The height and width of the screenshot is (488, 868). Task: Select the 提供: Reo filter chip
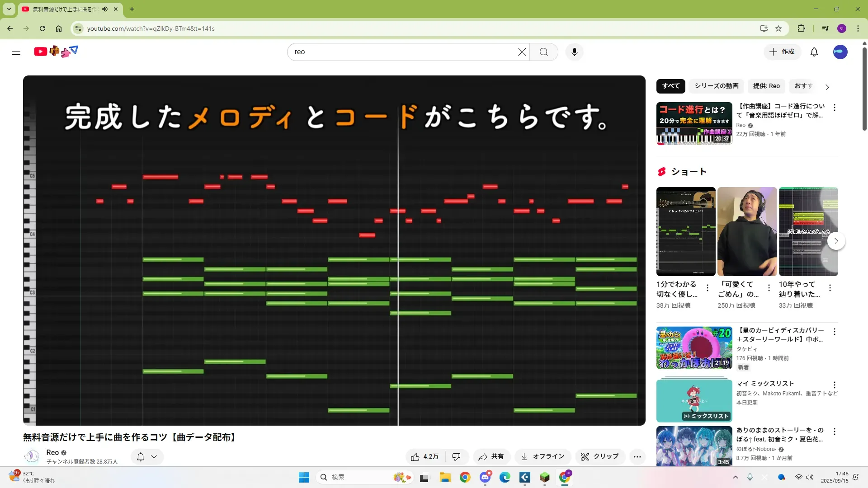(766, 86)
